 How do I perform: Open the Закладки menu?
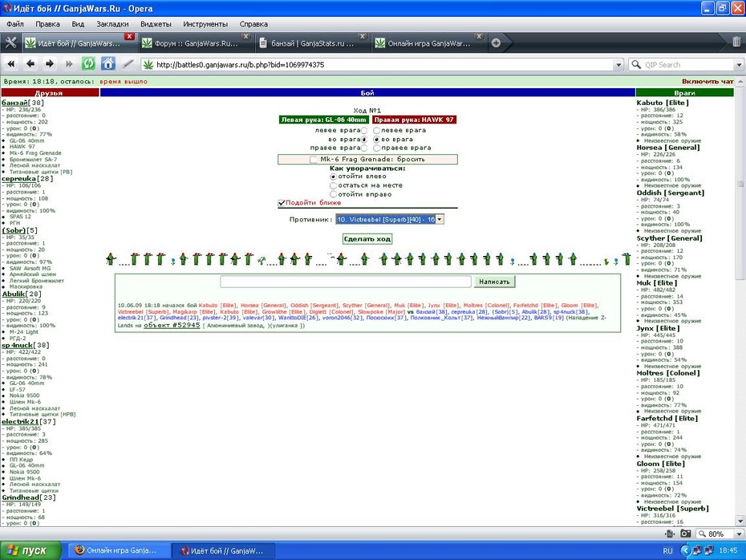pos(113,24)
